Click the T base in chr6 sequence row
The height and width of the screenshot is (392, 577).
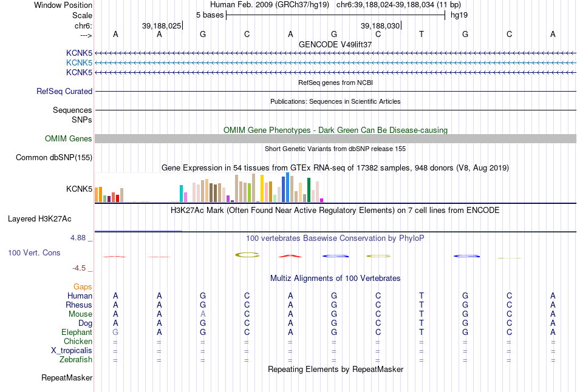[x=422, y=34]
